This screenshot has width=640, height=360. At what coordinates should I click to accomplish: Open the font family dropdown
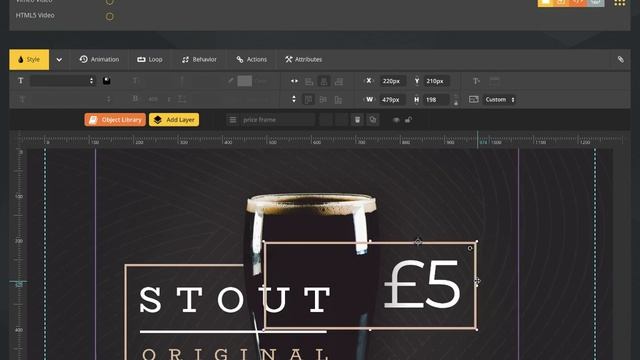(x=62, y=81)
